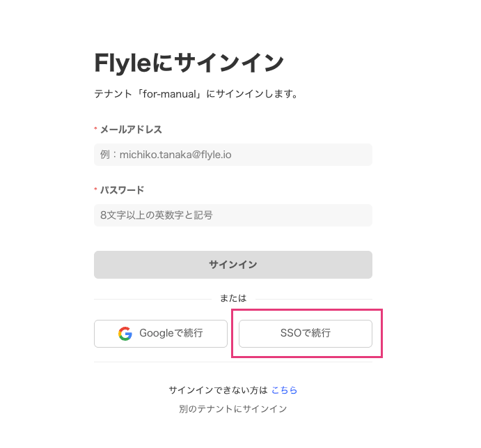Click red asterisk beside パスワード
This screenshot has width=481, height=448.
click(95, 190)
